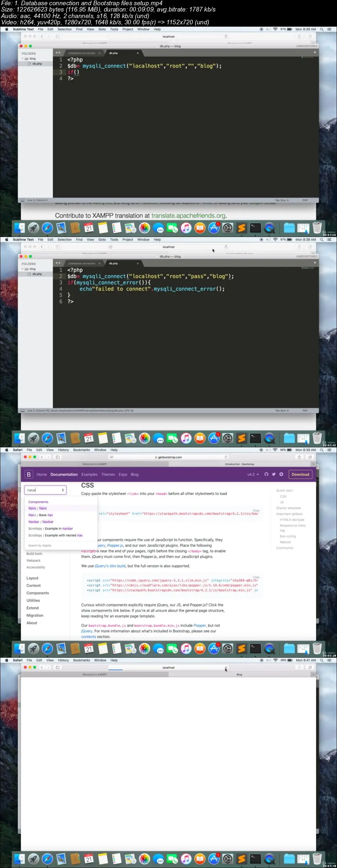337x868 pixels.
Task: Open the Themes link in the Bootstrap navbar
Action: [x=108, y=474]
